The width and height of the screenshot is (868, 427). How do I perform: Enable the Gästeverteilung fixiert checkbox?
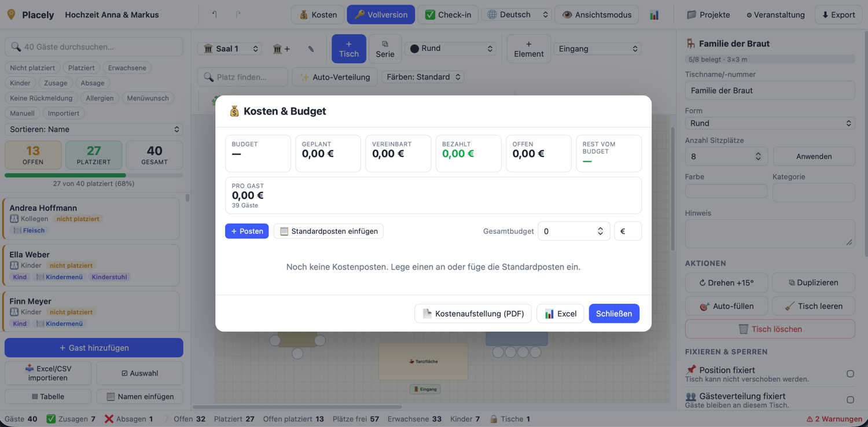coord(850,400)
